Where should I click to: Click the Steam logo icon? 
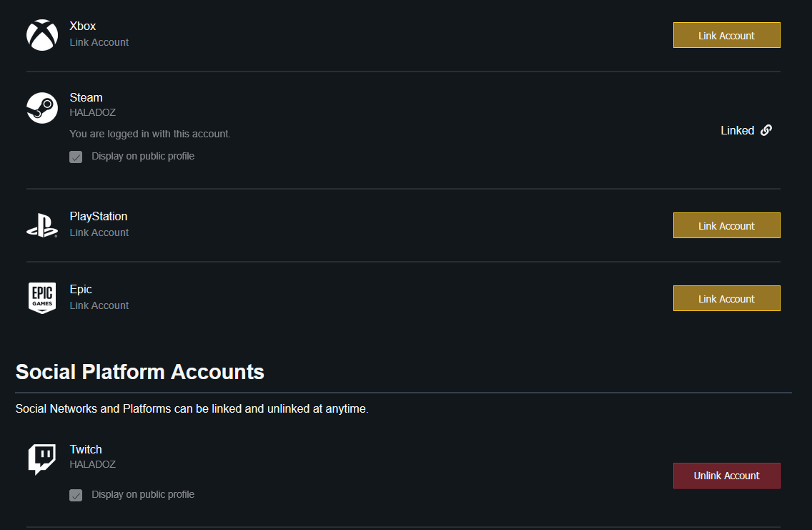click(42, 107)
